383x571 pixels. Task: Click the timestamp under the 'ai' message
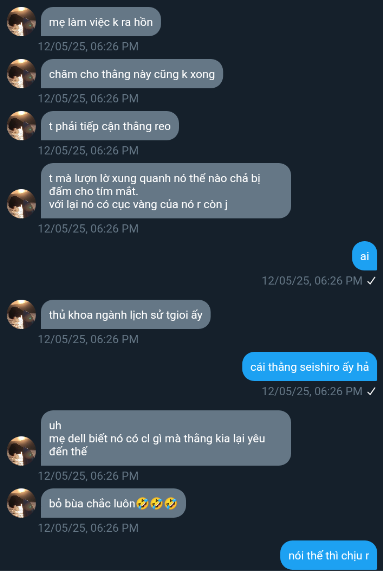point(312,281)
